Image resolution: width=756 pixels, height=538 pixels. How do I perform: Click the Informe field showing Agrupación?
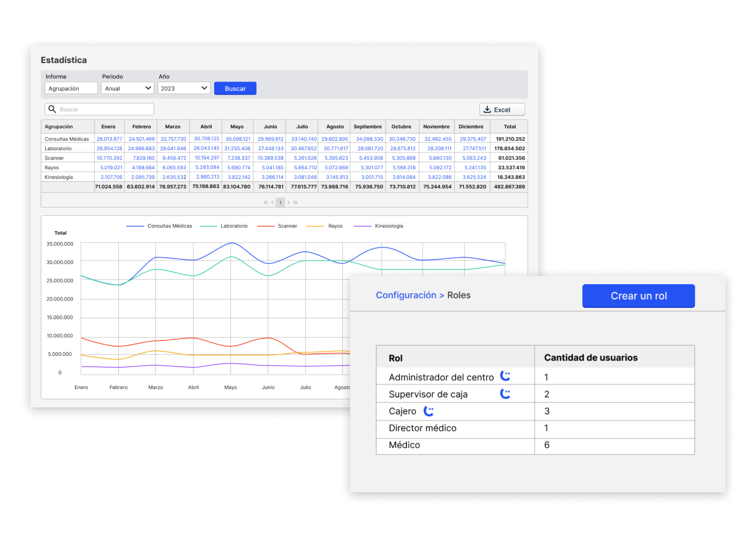(x=71, y=88)
